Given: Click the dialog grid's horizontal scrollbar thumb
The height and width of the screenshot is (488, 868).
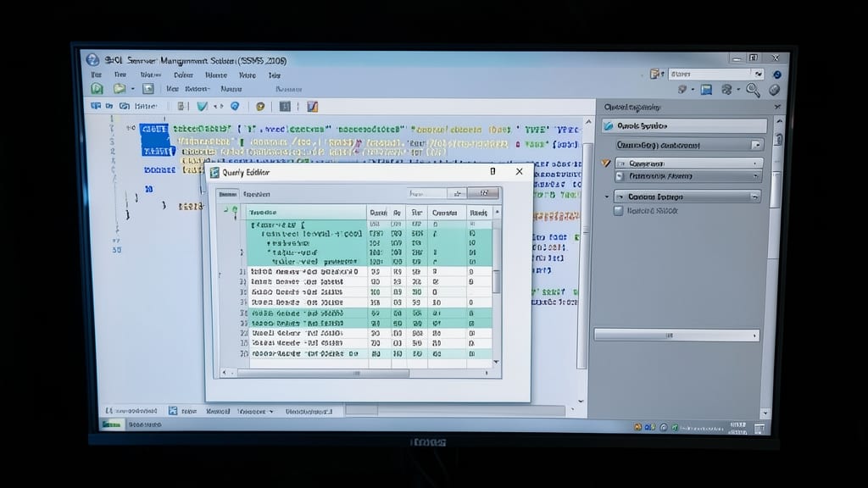Looking at the screenshot, I should click(x=323, y=373).
